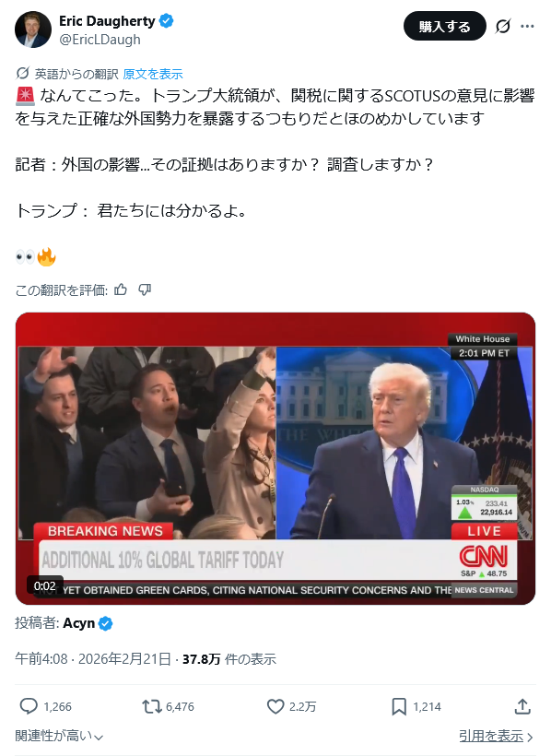Viewport: 551px width, 756px height.
Task: Open the reply comment icon
Action: click(29, 706)
